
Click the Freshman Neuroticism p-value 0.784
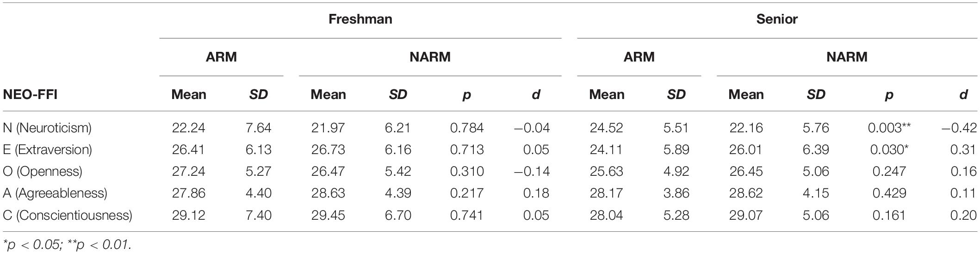coord(467,128)
